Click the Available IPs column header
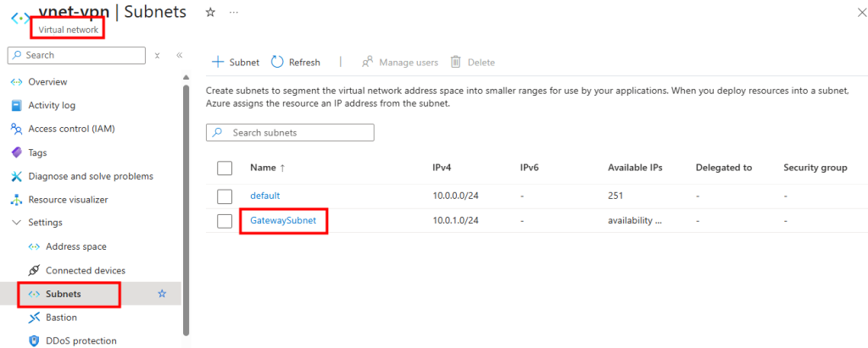This screenshot has width=868, height=348. tap(635, 168)
